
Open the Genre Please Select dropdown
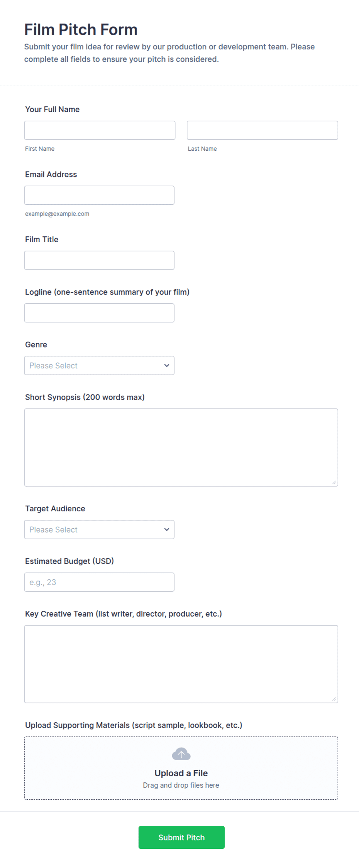99,366
